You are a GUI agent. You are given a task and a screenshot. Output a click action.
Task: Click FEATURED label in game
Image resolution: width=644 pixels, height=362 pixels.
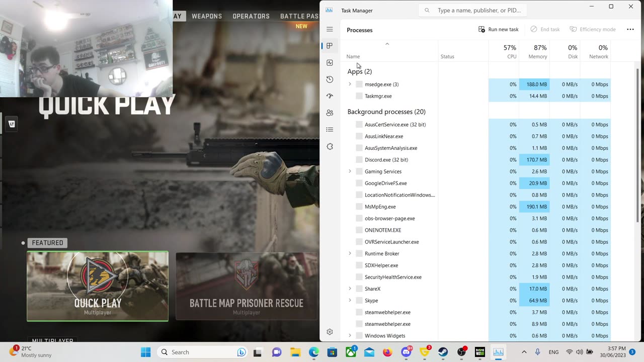pyautogui.click(x=47, y=243)
